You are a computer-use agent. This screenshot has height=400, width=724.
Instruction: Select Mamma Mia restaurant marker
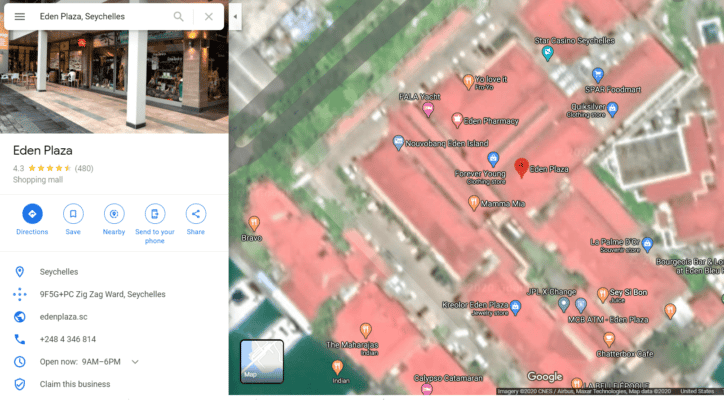[473, 202]
